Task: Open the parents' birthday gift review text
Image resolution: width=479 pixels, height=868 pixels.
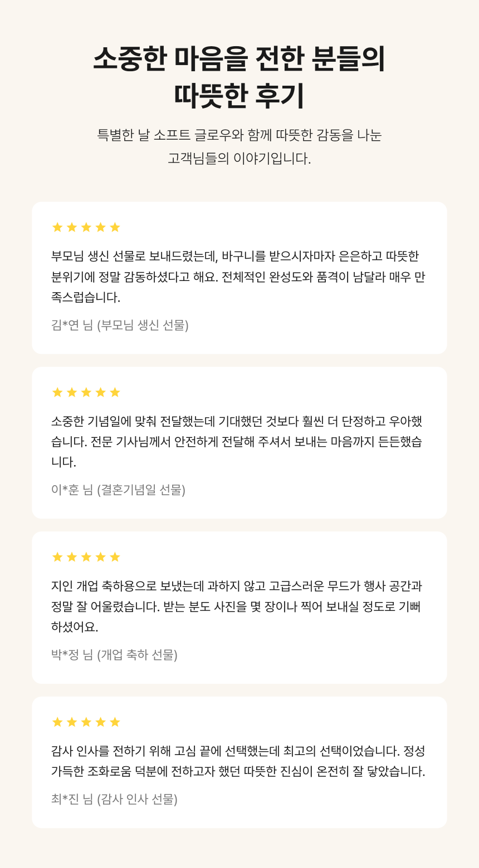Action: pyautogui.click(x=238, y=277)
